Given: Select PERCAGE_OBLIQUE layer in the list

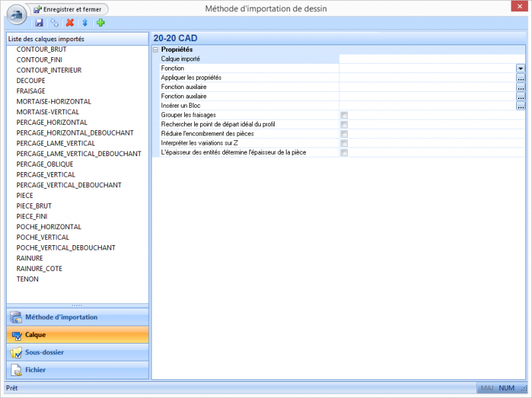Looking at the screenshot, I should click(45, 164).
